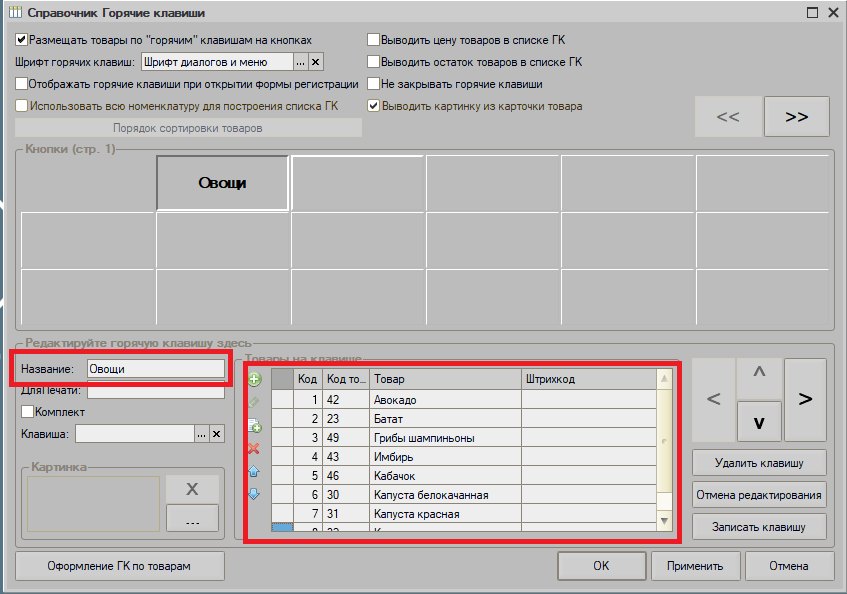Image resolution: width=847 pixels, height=594 pixels.
Task: Enable 'Не закрывать горячие клавиши' option
Action: click(373, 84)
